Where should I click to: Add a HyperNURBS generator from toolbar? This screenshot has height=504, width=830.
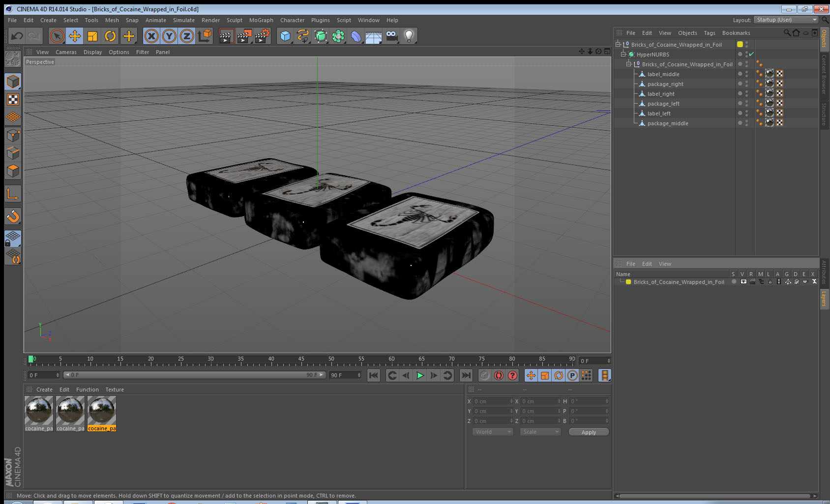(321, 36)
